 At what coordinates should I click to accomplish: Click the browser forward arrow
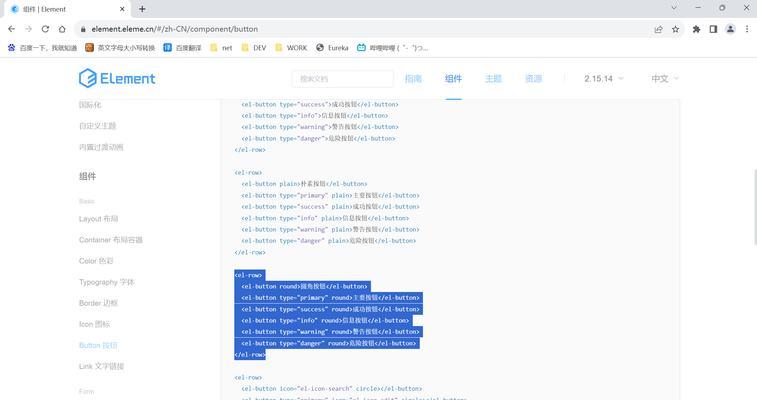[x=28, y=29]
